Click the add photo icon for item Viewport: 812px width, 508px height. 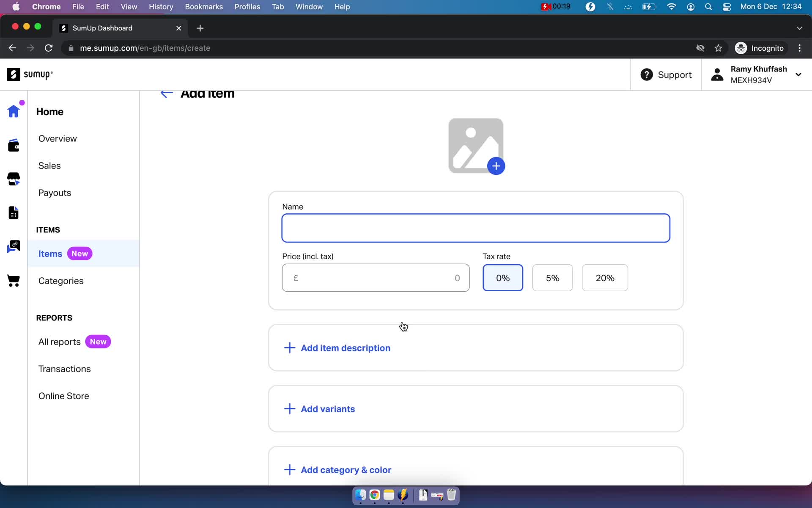click(496, 166)
